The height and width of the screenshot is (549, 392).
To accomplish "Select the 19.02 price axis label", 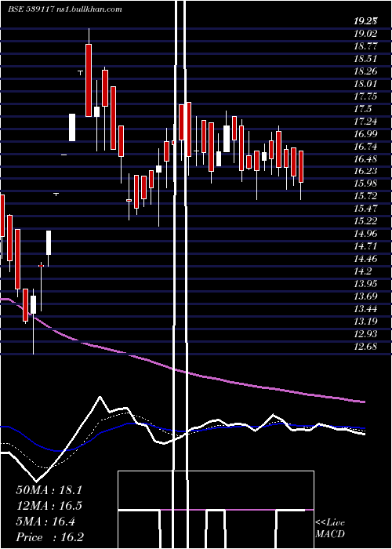I will pyautogui.click(x=365, y=34).
